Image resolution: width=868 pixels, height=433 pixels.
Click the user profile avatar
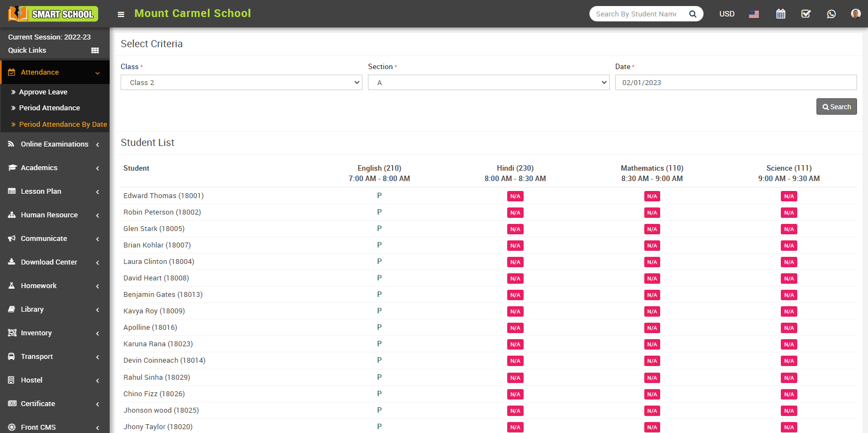tap(855, 14)
